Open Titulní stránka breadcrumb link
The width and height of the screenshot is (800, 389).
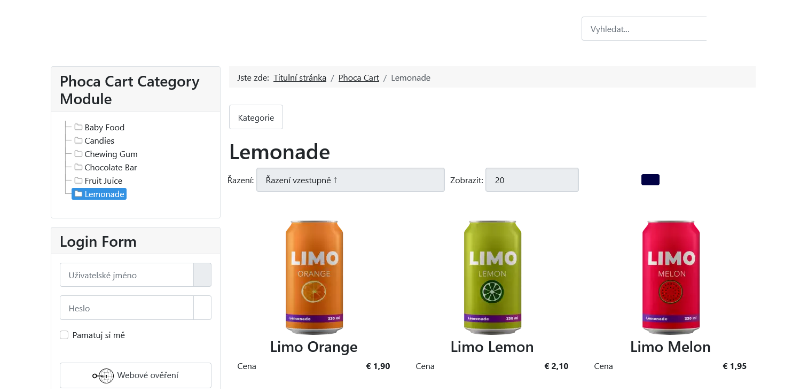pyautogui.click(x=300, y=78)
